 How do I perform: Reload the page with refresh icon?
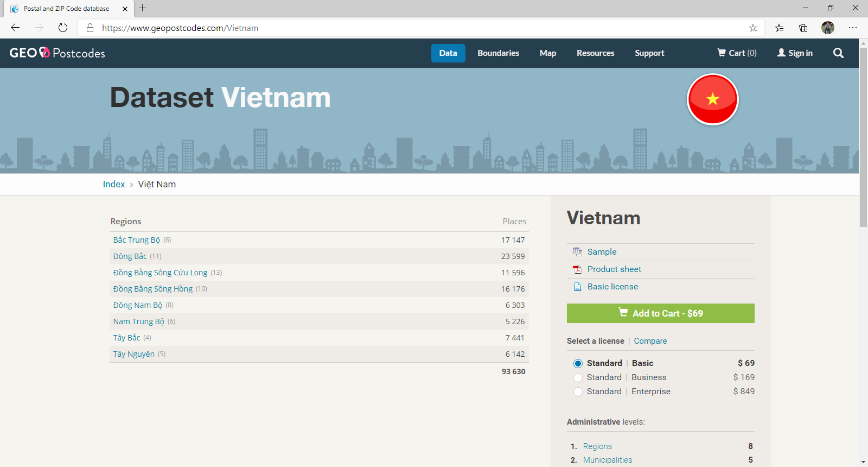63,28
